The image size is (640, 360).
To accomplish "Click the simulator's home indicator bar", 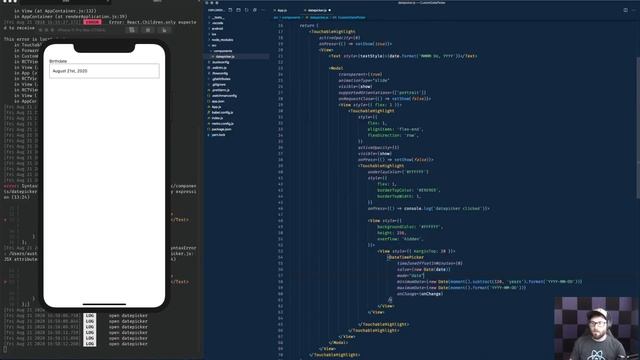I will [x=104, y=304].
